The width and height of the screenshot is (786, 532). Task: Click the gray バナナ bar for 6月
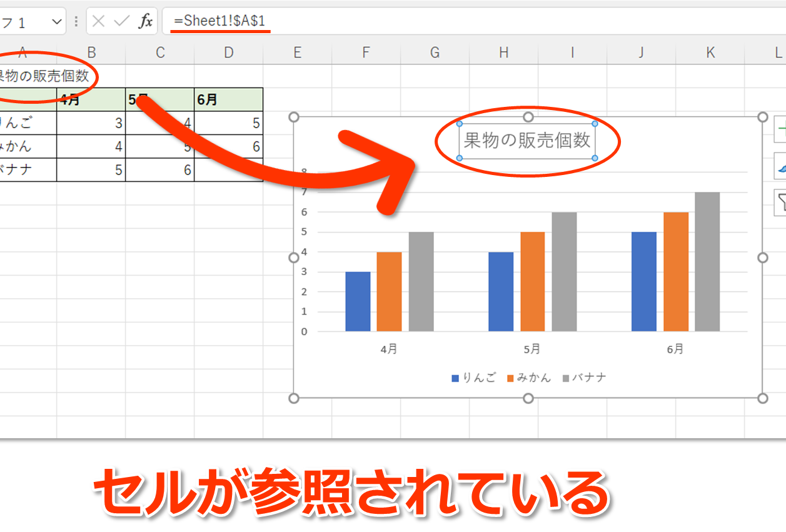[707, 261]
